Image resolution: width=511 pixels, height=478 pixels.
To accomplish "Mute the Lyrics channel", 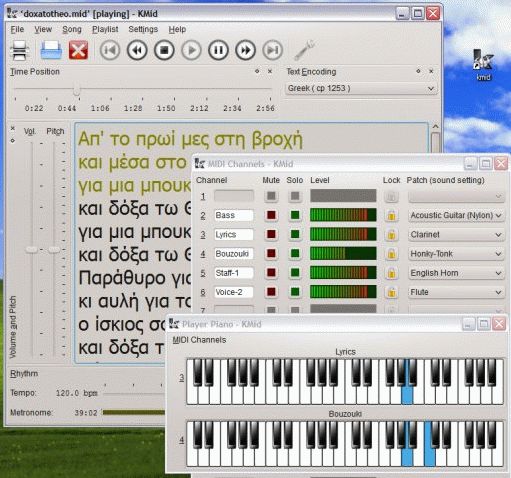I will pyautogui.click(x=271, y=235).
